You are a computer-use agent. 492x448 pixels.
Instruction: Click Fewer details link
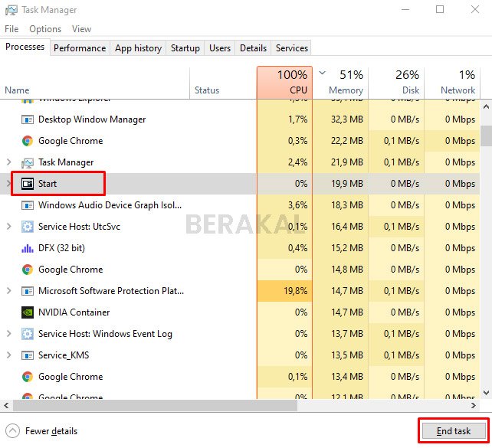click(x=51, y=431)
